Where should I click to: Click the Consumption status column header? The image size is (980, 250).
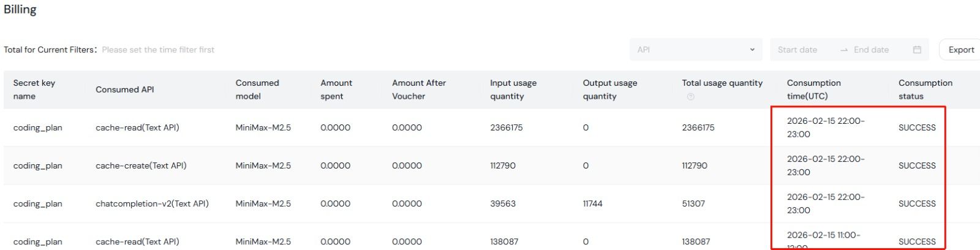click(x=925, y=89)
